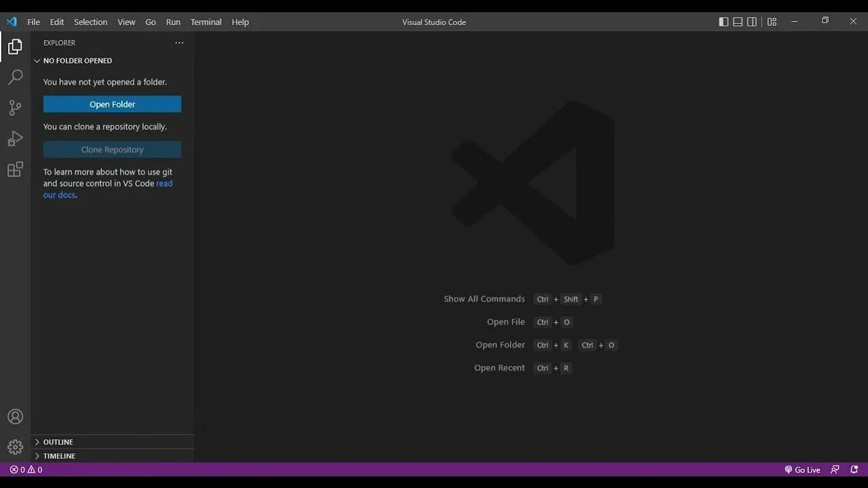Open notifications bell in status bar

click(854, 470)
